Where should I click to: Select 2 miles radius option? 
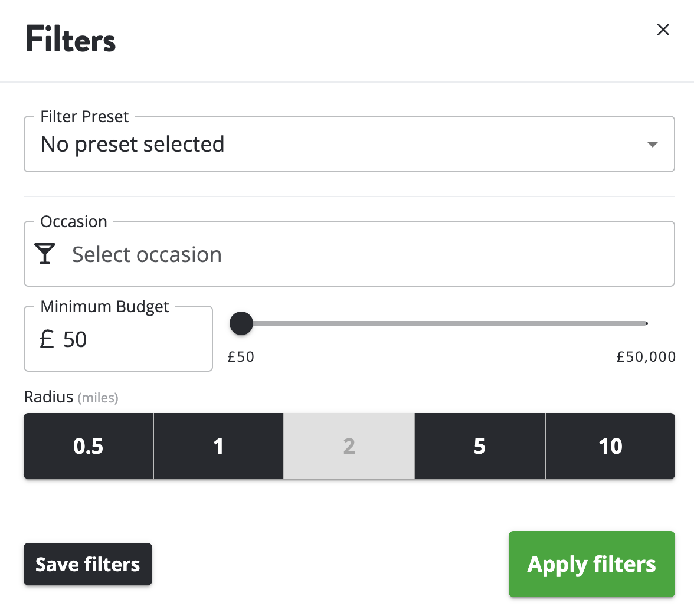(349, 446)
